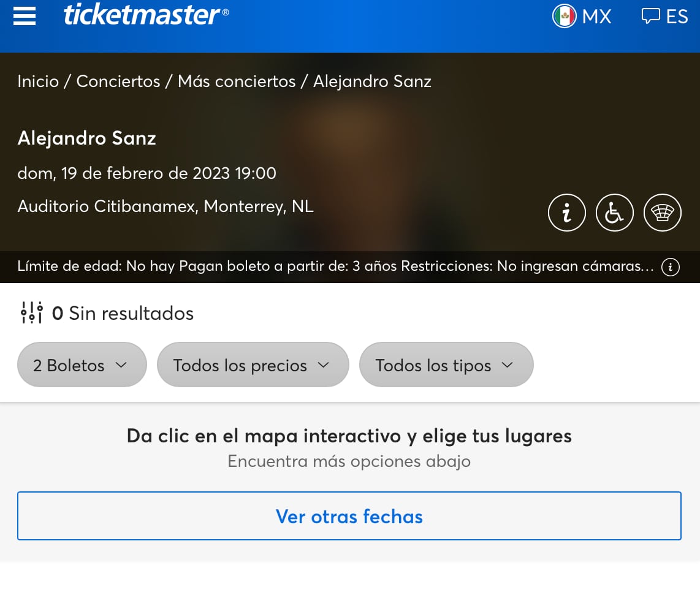Open the Conciertos breadcrumb link
This screenshot has width=700, height=609.
pos(118,81)
